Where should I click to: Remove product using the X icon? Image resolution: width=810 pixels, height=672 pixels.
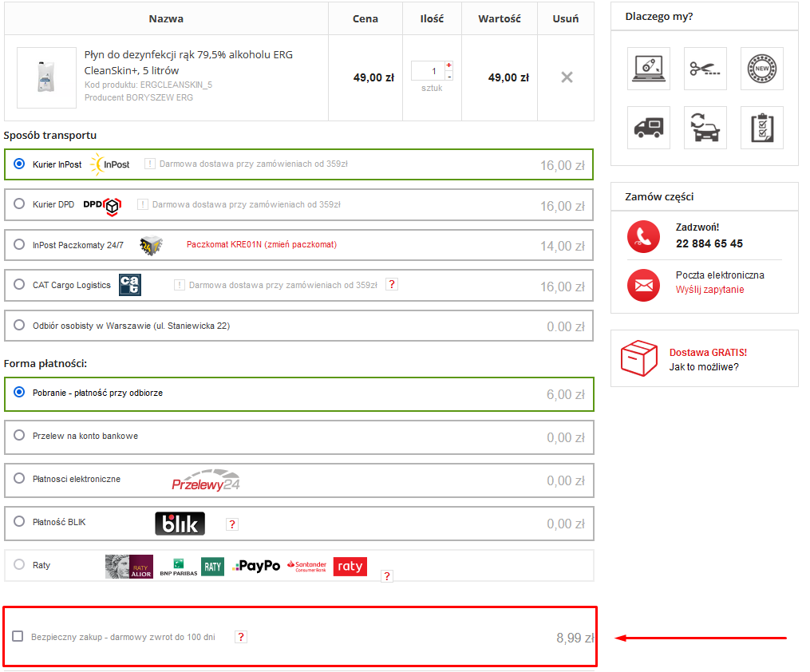coord(567,77)
